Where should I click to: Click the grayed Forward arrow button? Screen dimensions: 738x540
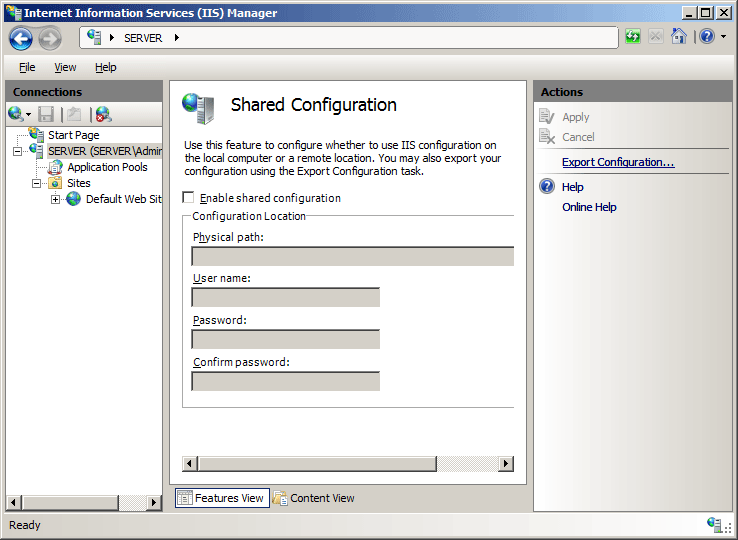pos(49,39)
